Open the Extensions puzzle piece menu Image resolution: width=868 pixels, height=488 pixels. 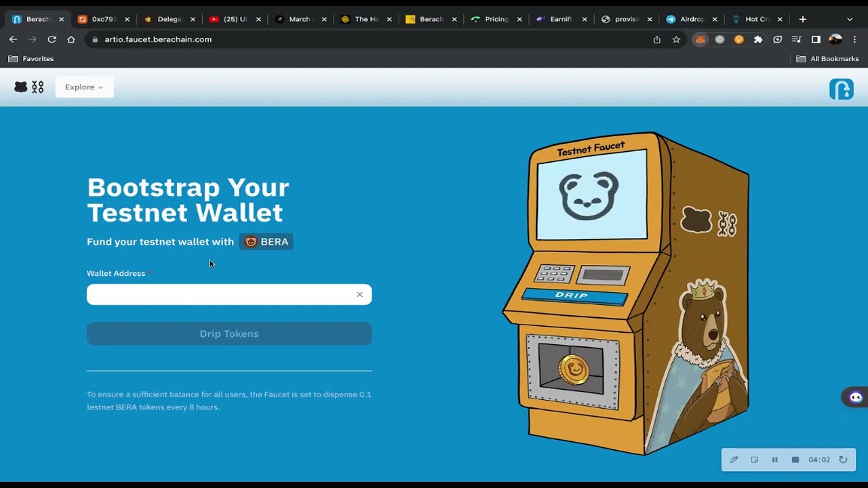[x=758, y=39]
